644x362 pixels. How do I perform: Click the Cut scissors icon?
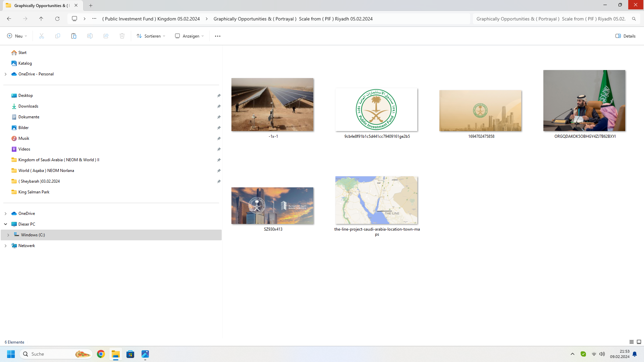tap(42, 36)
